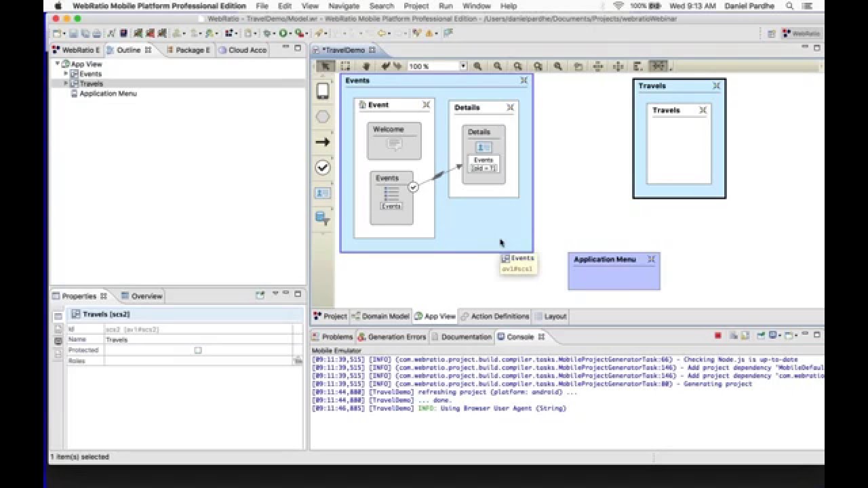868x488 pixels.
Task: Switch to the Problems tab
Action: (x=332, y=337)
